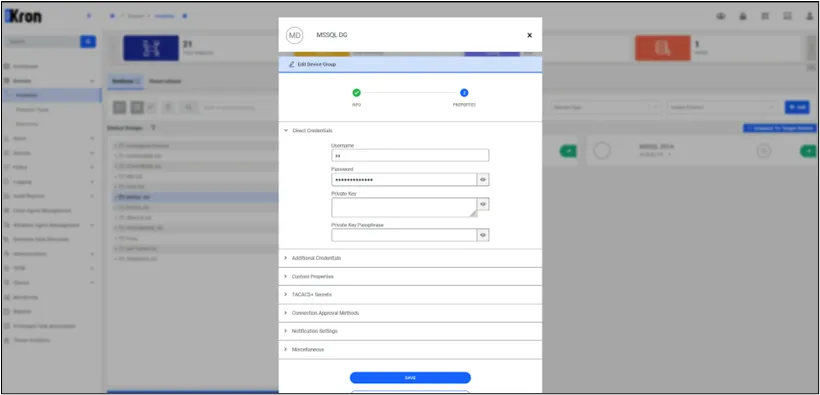Reveal the Password with eye icon
Viewport: 820px width, 395px height.
[x=483, y=180]
